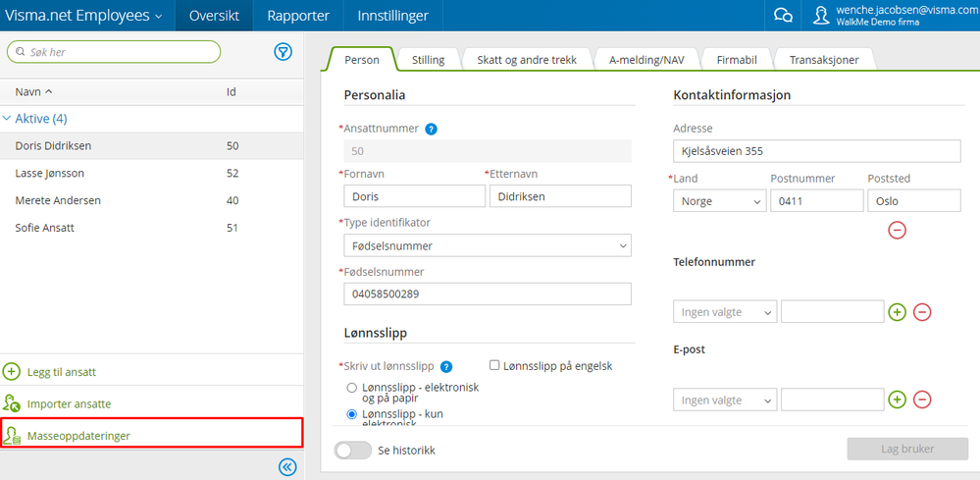
Task: Click the Fornavn field containing Doris
Action: [x=414, y=196]
